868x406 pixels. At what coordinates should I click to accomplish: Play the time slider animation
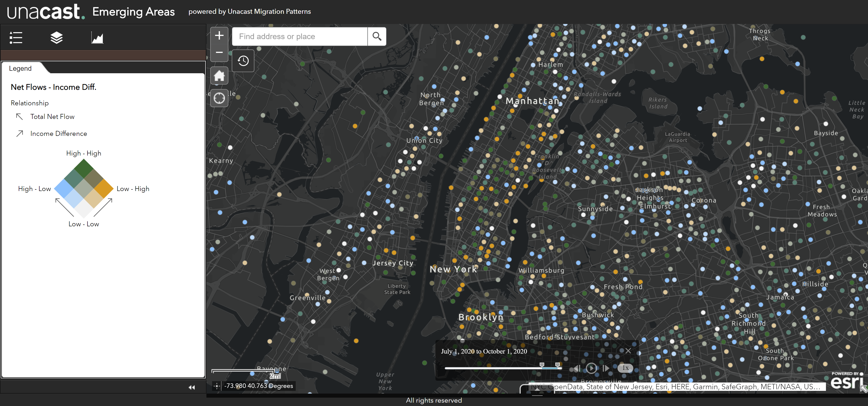pyautogui.click(x=591, y=368)
